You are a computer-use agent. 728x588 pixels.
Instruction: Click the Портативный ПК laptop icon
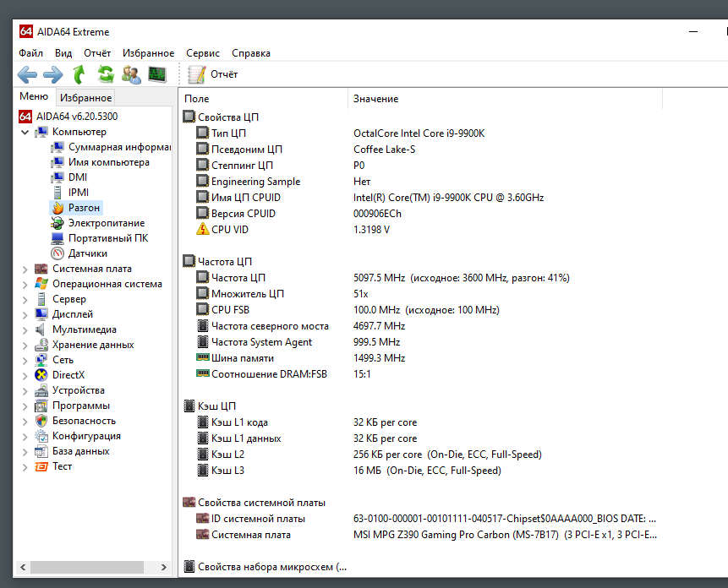[57, 238]
